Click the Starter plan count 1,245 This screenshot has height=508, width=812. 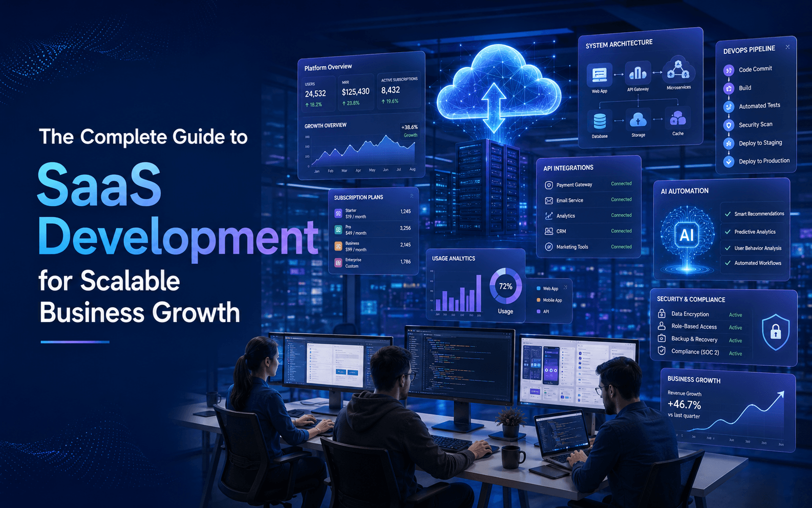pyautogui.click(x=405, y=211)
